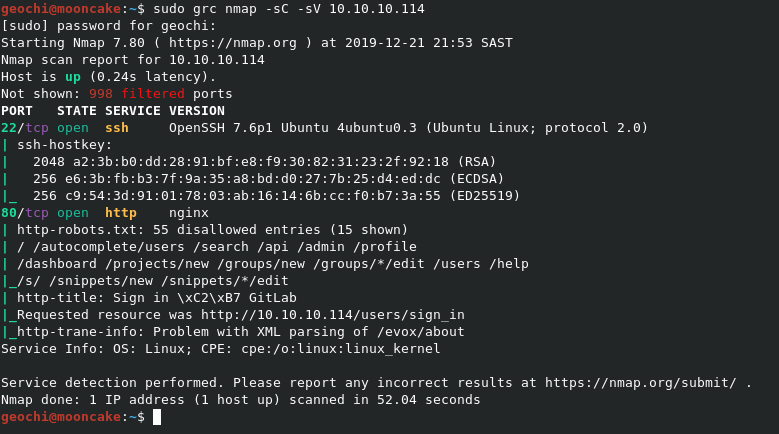Click the empty command prompt cursor at the bottom
The width and height of the screenshot is (779, 434).
coord(156,417)
